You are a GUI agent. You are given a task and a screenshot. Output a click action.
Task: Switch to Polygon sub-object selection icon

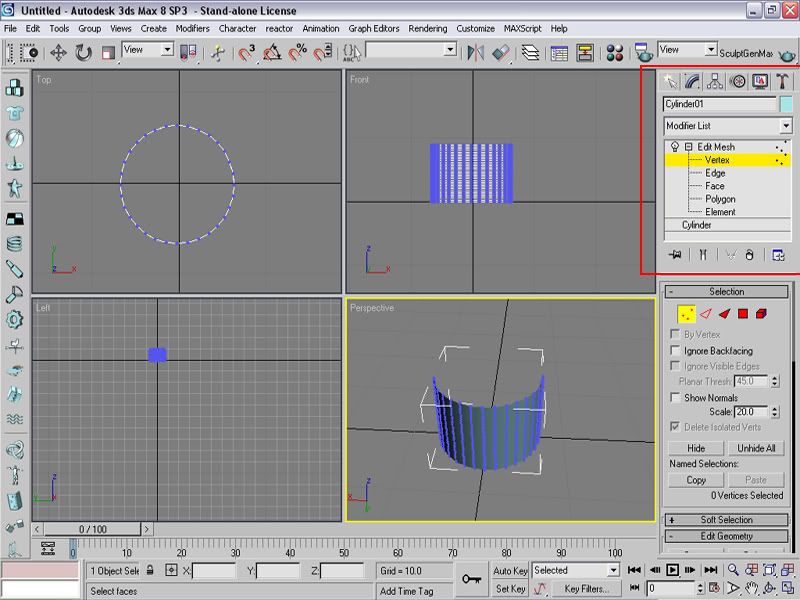pyautogui.click(x=742, y=314)
